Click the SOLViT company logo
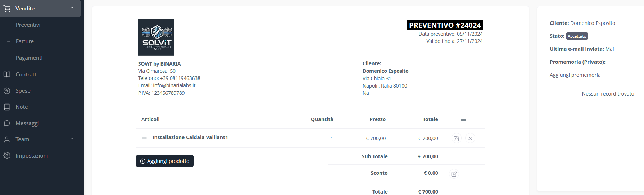 coord(156,37)
